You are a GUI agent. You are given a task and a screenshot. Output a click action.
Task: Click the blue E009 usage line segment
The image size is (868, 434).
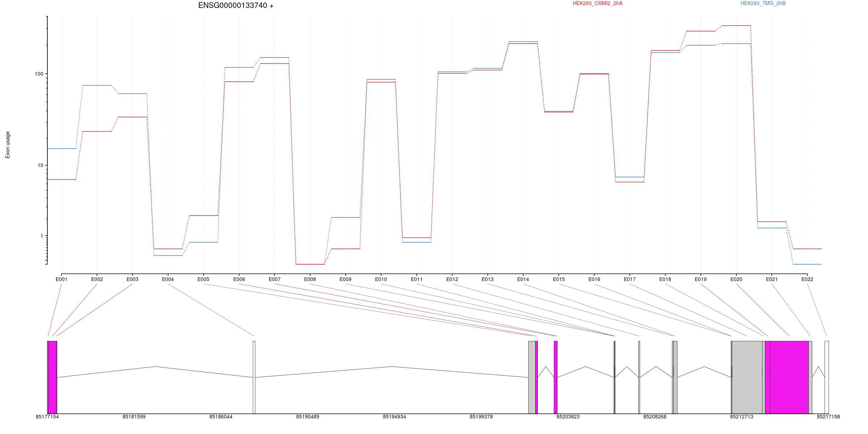click(x=345, y=217)
